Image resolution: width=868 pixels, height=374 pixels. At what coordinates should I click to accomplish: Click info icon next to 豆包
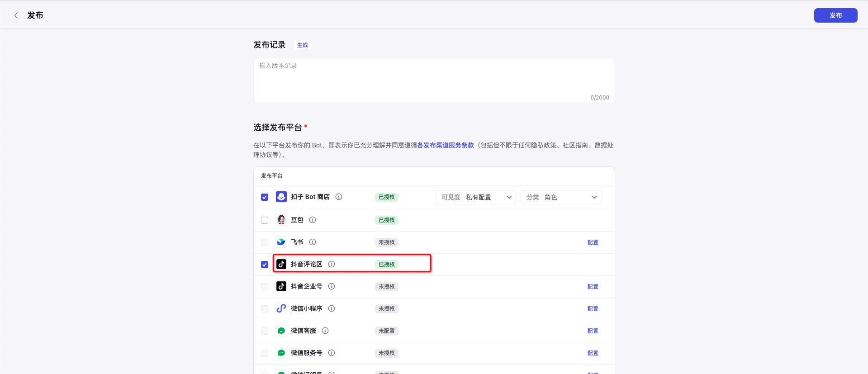pos(313,220)
